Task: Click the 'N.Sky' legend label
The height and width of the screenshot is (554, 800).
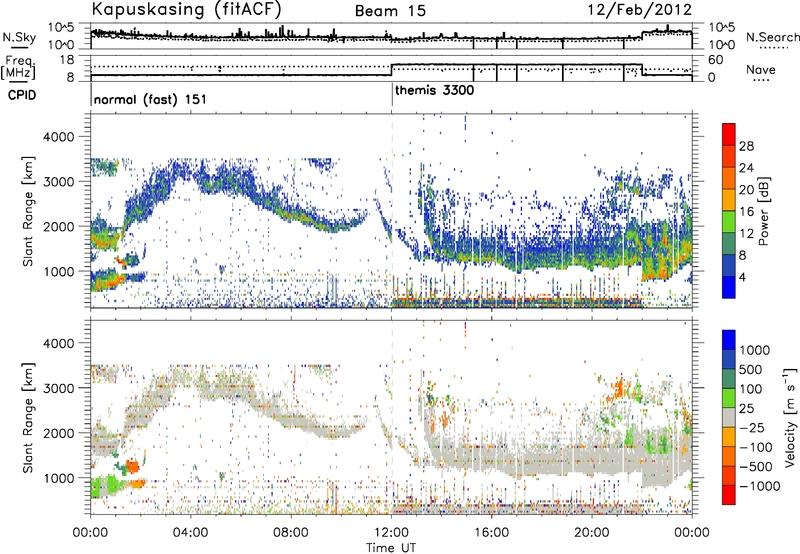Action: point(19,37)
